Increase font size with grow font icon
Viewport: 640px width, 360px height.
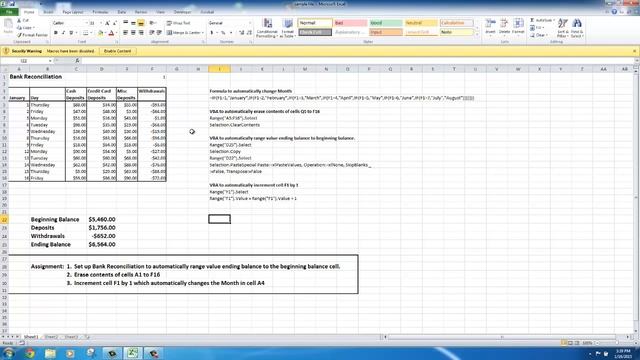(107, 23)
